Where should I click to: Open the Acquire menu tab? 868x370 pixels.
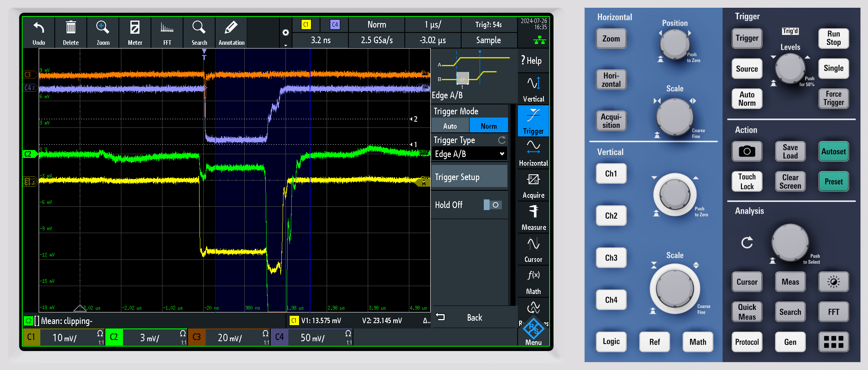[x=533, y=185]
